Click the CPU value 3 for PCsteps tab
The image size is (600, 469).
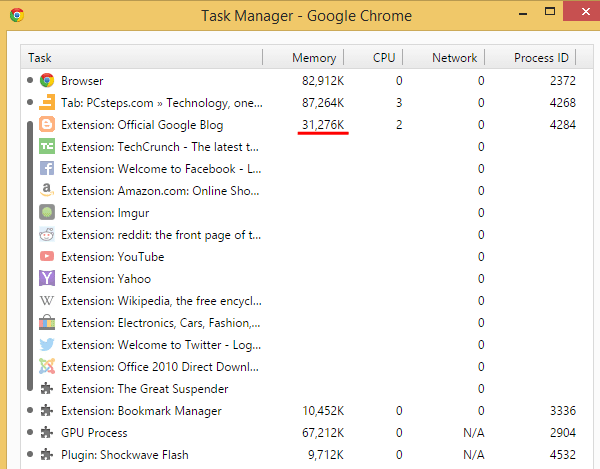coord(399,103)
